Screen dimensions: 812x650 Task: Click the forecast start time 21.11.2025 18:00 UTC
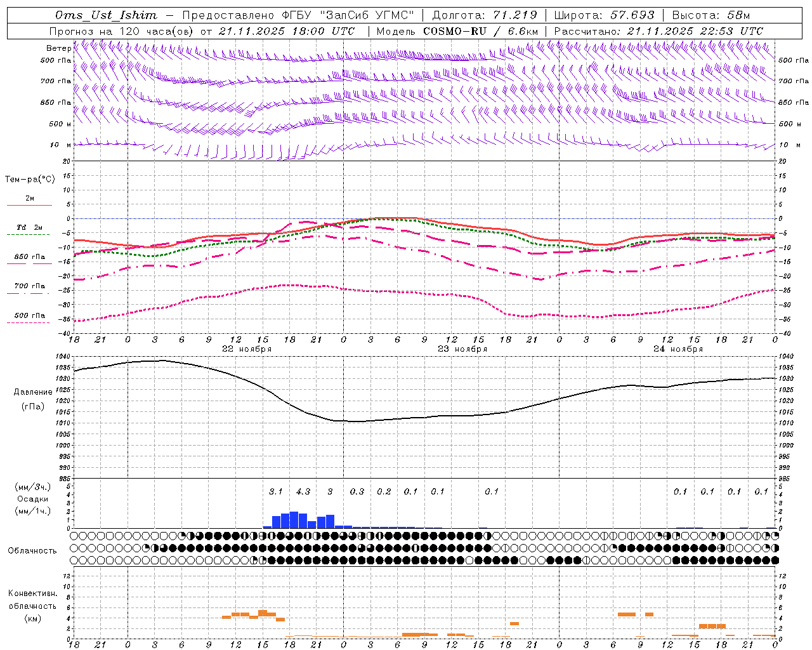point(287,31)
